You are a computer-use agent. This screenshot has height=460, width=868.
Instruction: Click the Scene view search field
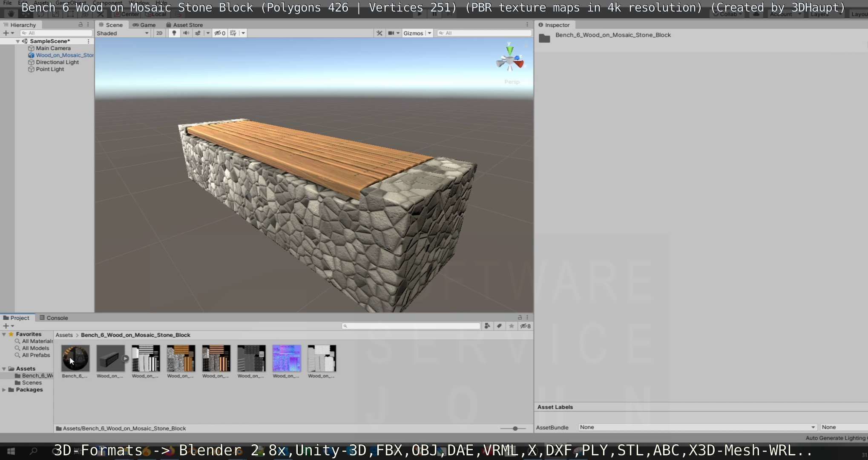(x=484, y=33)
